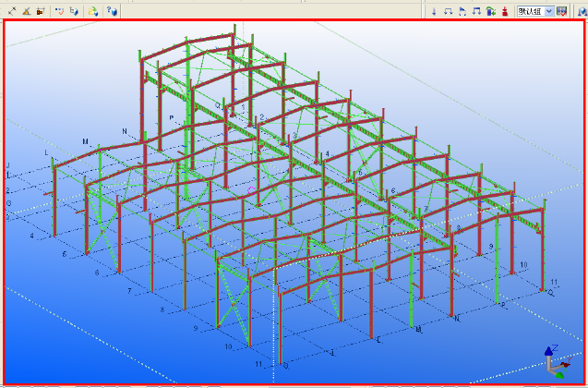Image resolution: width=588 pixels, height=388 pixels.
Task: Select the line load tool with two arrows
Action: click(448, 10)
